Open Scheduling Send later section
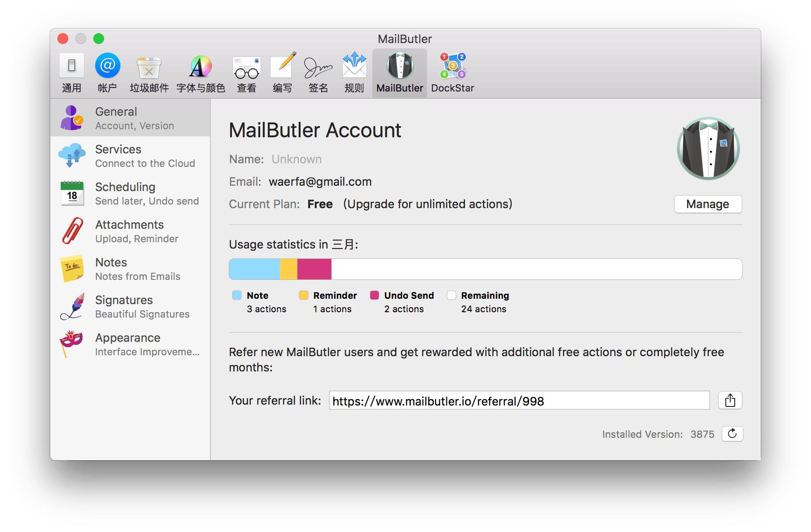This screenshot has width=811, height=532. pyautogui.click(x=130, y=193)
